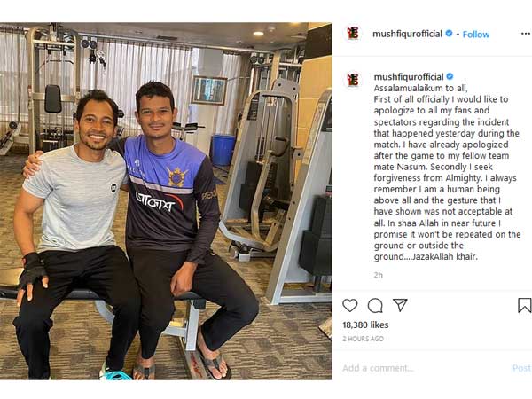Viewport: 532px width, 399px height.
Task: Save post with bookmark icon
Action: (524, 305)
